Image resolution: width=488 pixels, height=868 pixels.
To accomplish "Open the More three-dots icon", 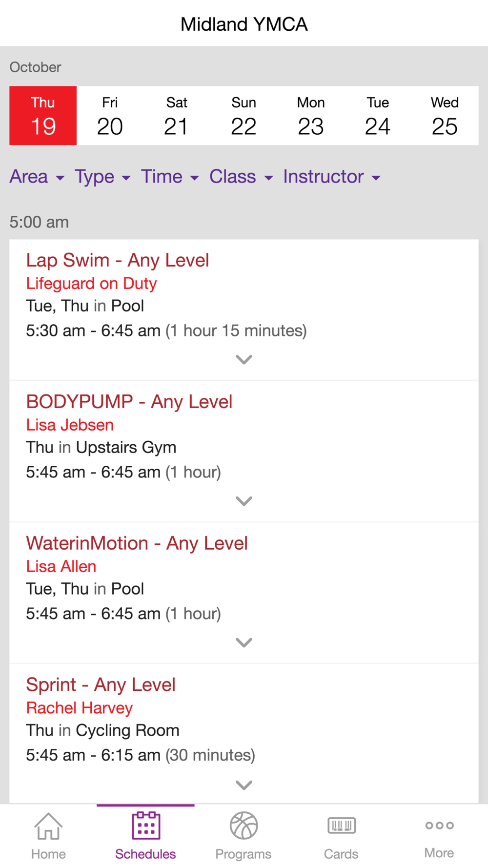I will (x=439, y=826).
